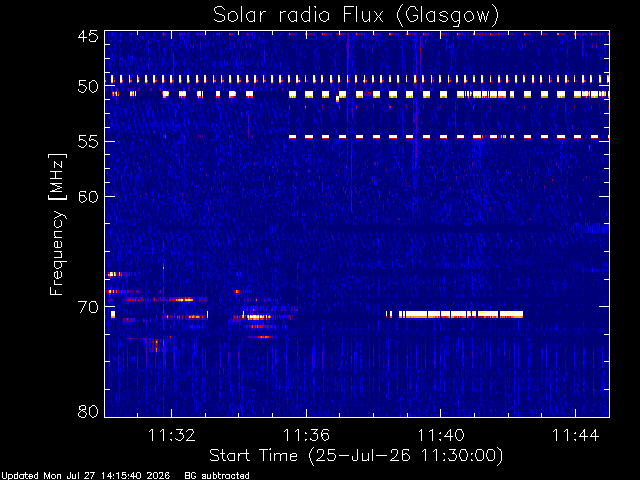Click the Solar radio Flux (Glasgow) title
The width and height of the screenshot is (640, 480).
(356, 15)
